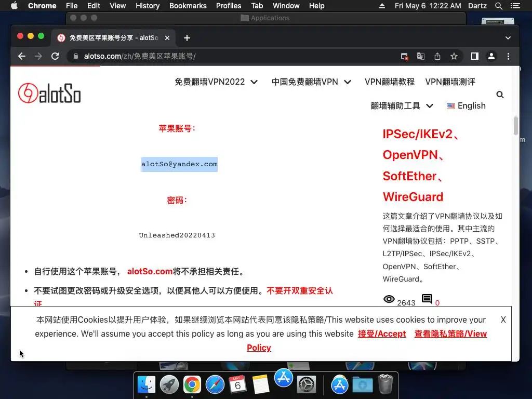
Task: Open a new tab with plus button
Action: point(187,38)
